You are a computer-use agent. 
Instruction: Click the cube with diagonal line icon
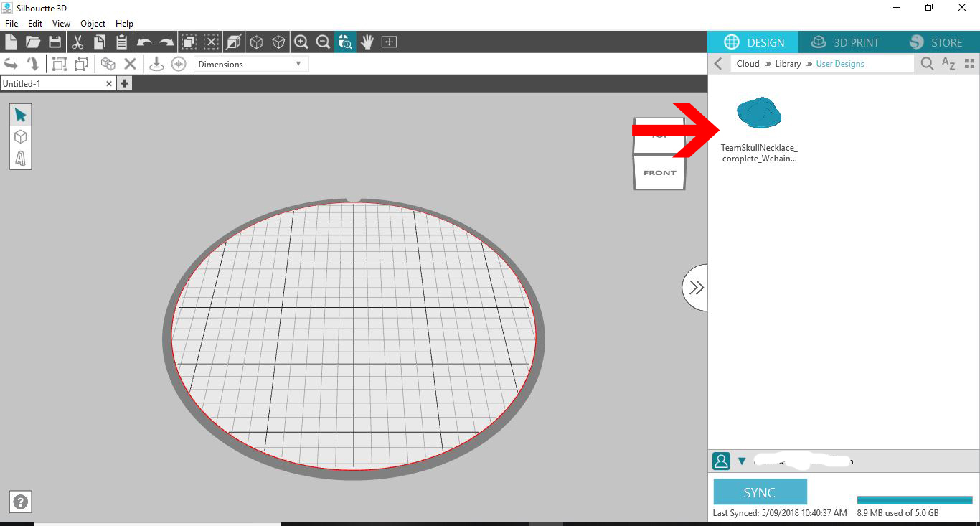pos(233,42)
